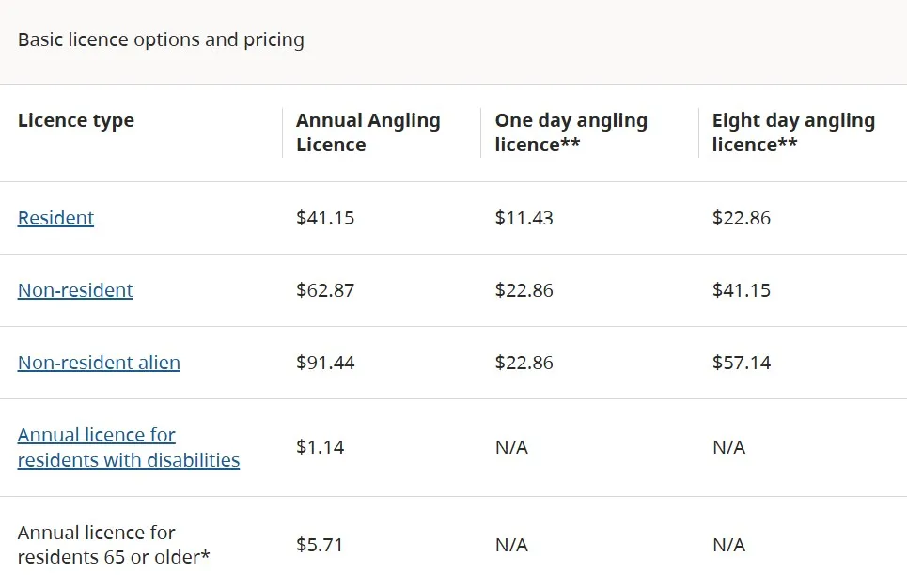Click the Annual Angling Licence column header
Viewport: 907px width, 588px height.
point(367,132)
